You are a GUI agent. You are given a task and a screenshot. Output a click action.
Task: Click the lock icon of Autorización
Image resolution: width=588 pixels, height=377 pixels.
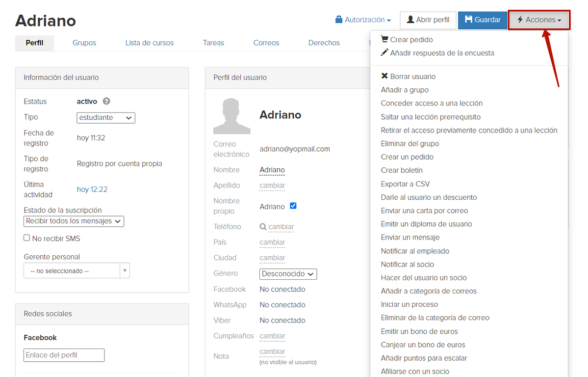[338, 20]
